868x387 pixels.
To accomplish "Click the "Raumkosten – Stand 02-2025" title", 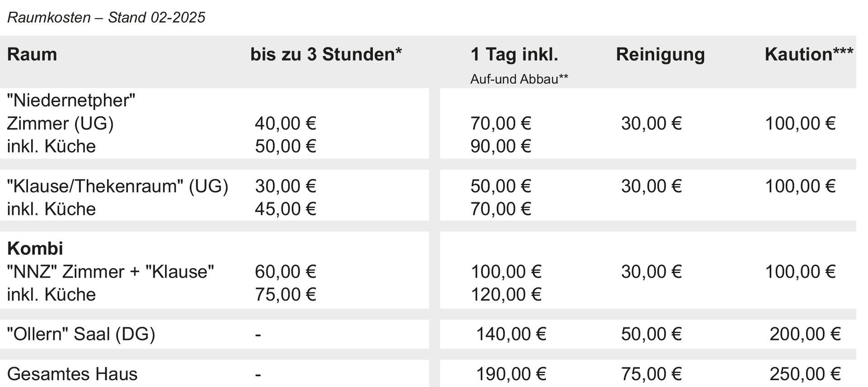I will 106,18.
